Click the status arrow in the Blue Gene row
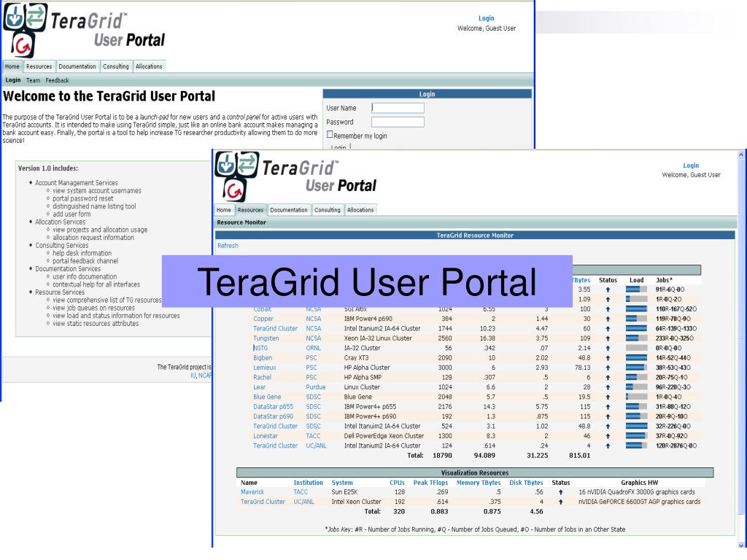 (x=608, y=397)
